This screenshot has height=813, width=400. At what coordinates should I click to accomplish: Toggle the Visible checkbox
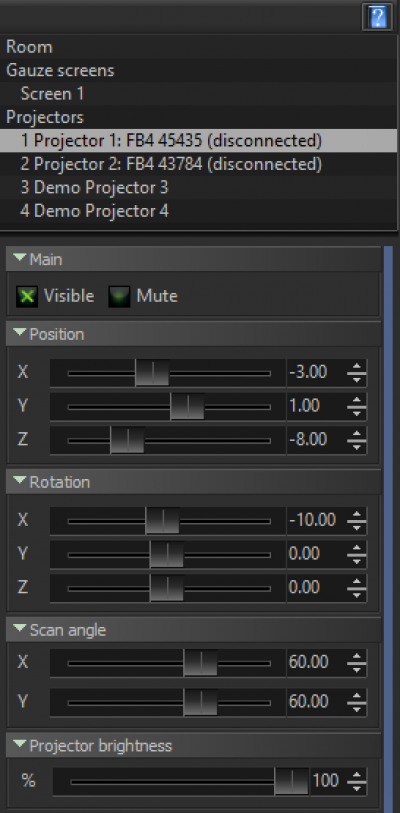click(27, 298)
